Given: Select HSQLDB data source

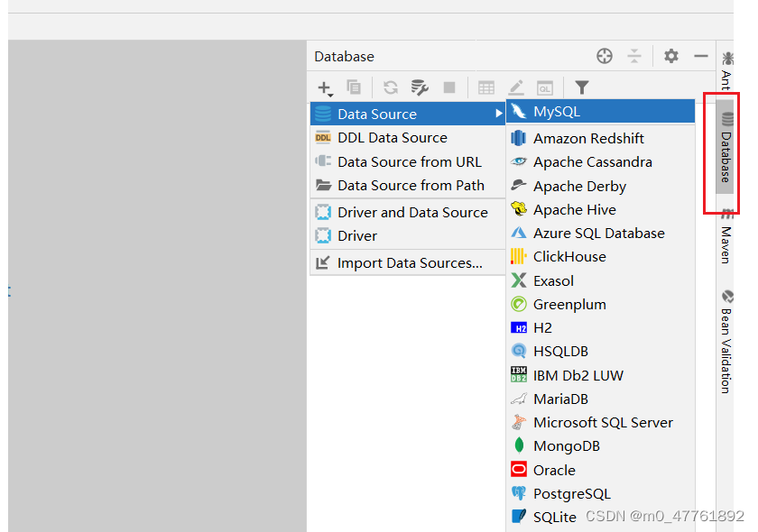Looking at the screenshot, I should (600, 352).
